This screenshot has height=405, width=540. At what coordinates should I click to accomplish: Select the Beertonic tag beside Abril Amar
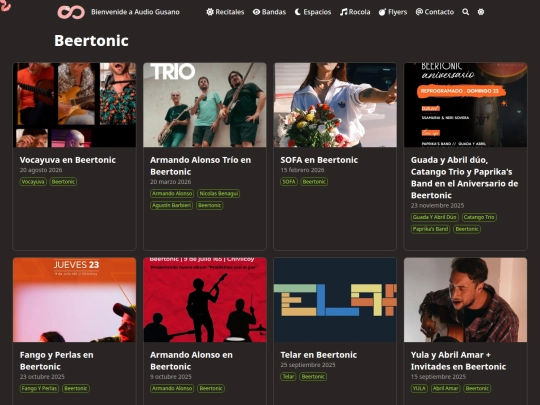pyautogui.click(x=477, y=388)
